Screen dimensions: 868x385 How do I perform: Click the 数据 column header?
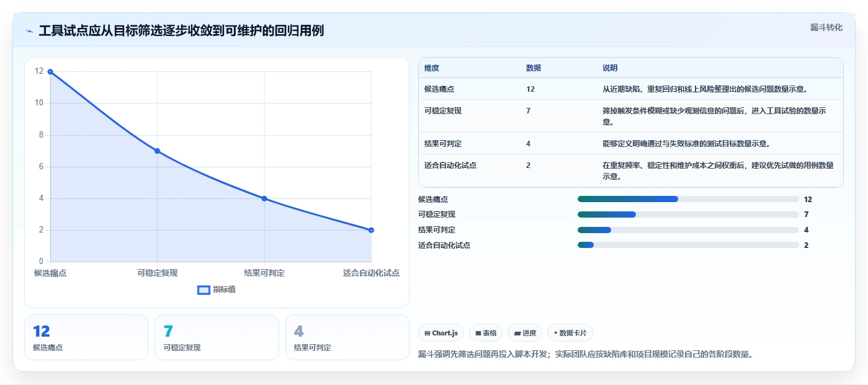pyautogui.click(x=534, y=68)
